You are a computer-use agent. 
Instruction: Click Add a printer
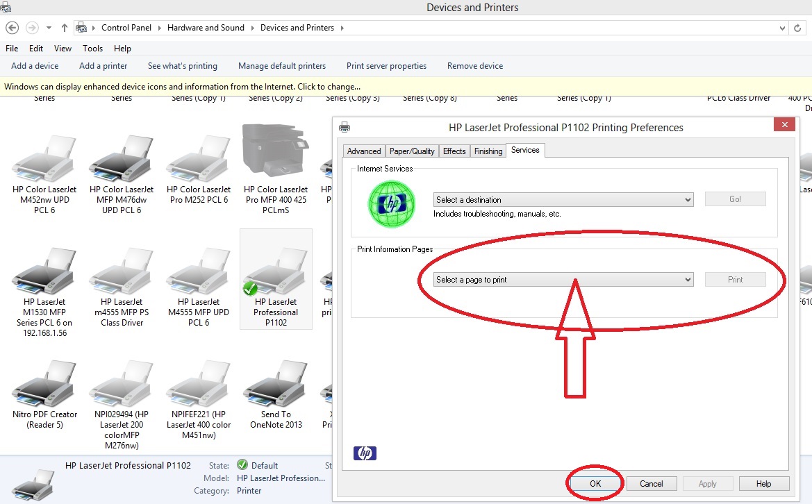click(103, 66)
